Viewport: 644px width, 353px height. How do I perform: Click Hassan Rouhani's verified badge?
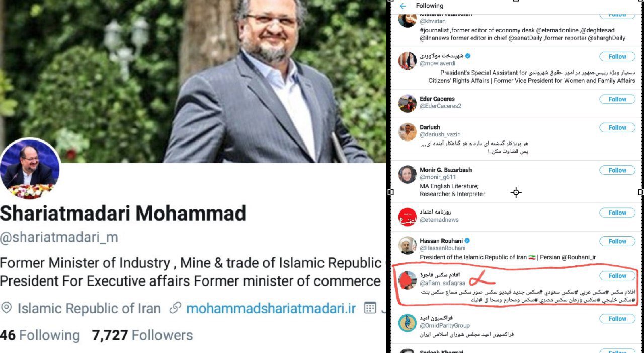click(x=468, y=241)
